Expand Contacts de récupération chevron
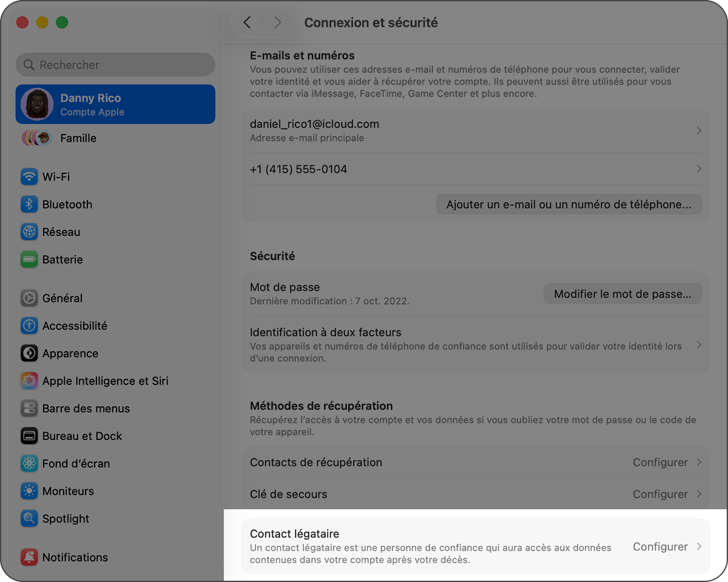728x582 pixels. (699, 462)
